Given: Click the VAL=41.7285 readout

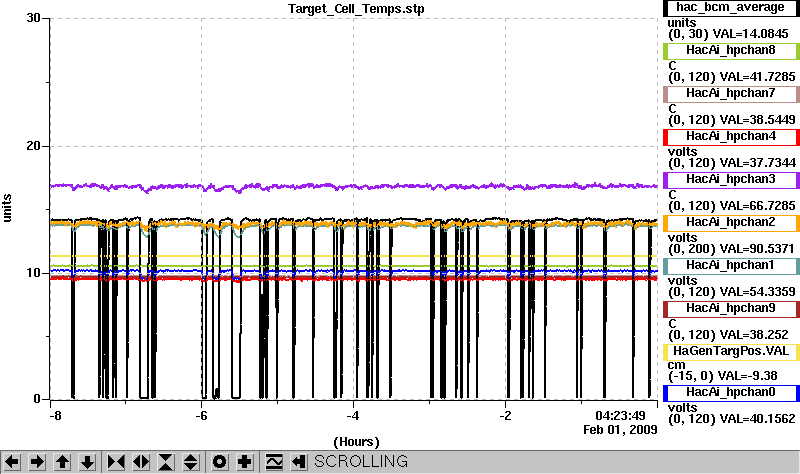Looking at the screenshot, I should click(x=757, y=77).
